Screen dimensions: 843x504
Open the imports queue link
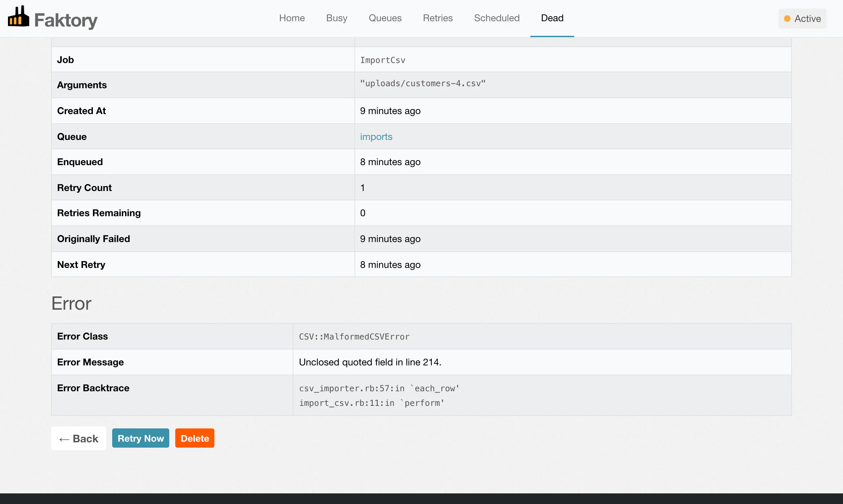click(x=376, y=137)
